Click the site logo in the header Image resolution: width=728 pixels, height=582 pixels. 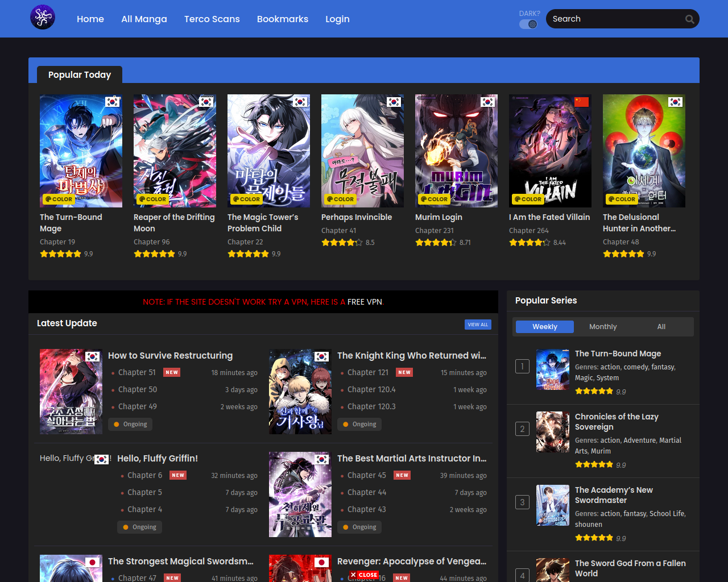pos(43,17)
